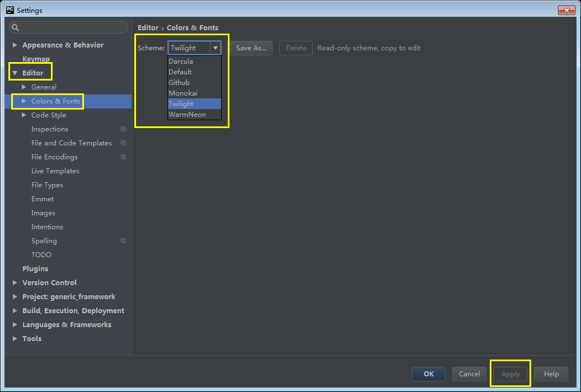Click the copy icon beside File Encodings
This screenshot has width=581, height=392.
click(x=123, y=157)
